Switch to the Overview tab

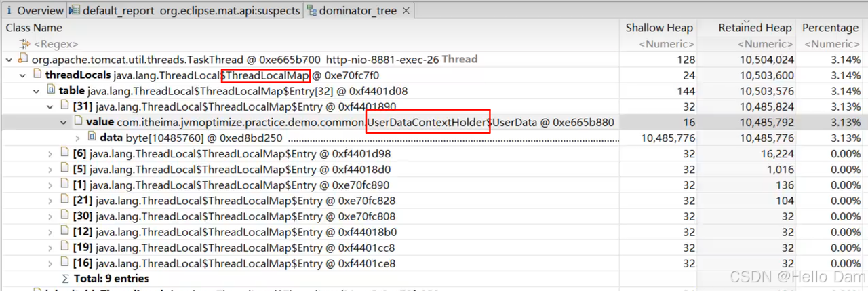pos(33,11)
